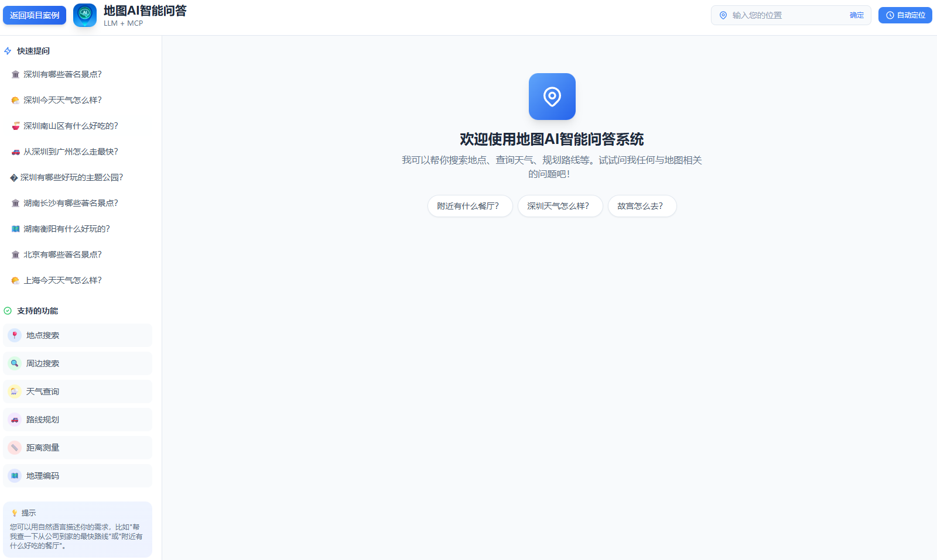
Task: Click the map AI app logo icon
Action: coord(84,15)
